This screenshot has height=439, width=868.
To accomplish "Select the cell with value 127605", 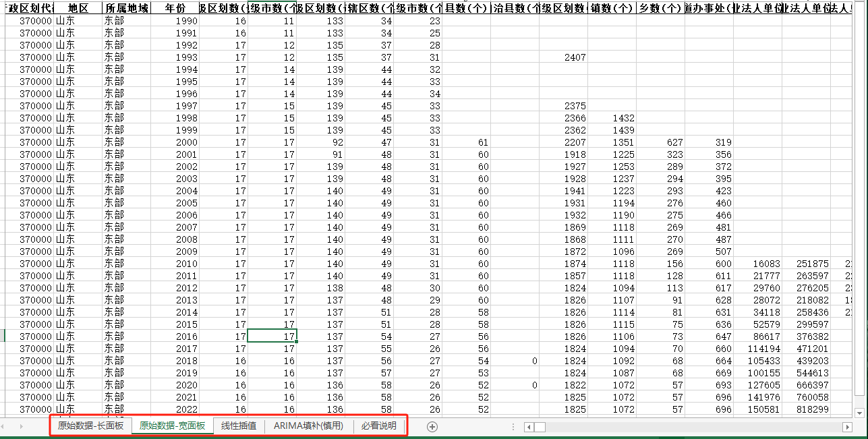I will pyautogui.click(x=757, y=385).
